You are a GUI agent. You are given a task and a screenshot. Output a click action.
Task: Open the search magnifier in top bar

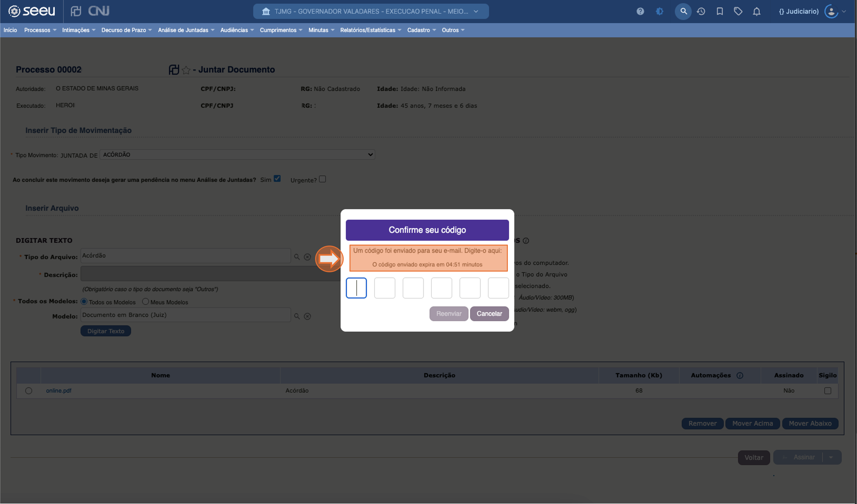pos(683,11)
